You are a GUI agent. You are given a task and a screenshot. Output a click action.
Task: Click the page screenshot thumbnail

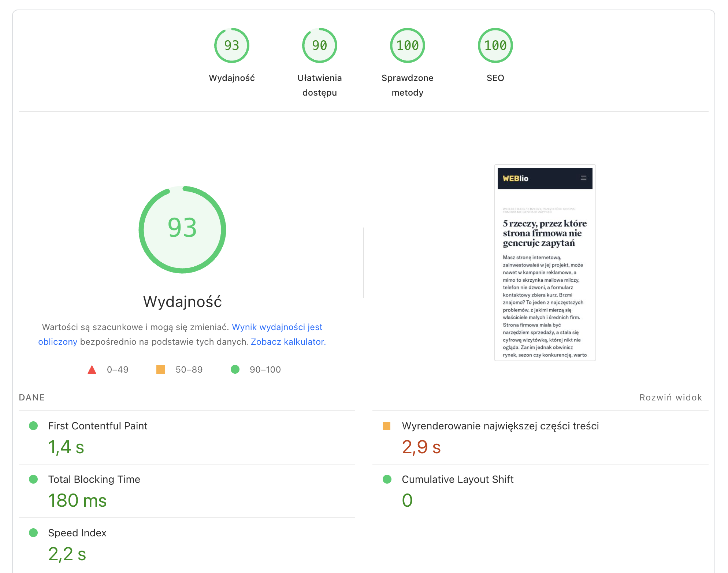[x=545, y=263]
